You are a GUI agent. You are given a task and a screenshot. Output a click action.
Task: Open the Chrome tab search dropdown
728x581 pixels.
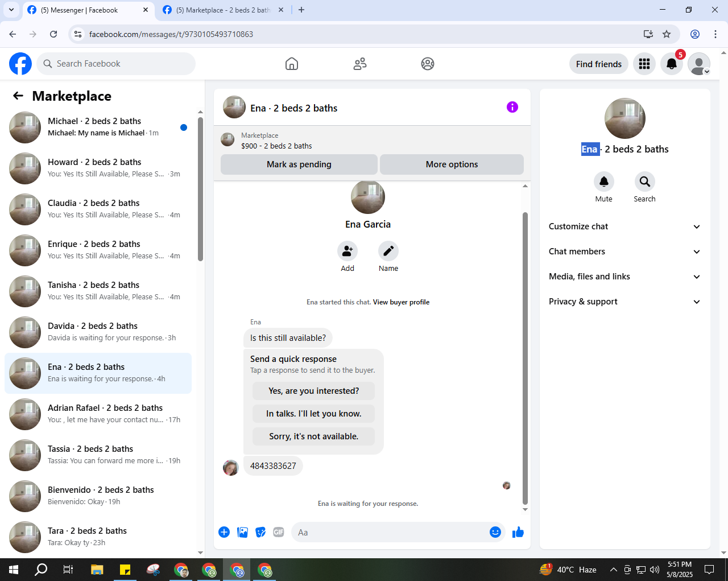click(11, 10)
